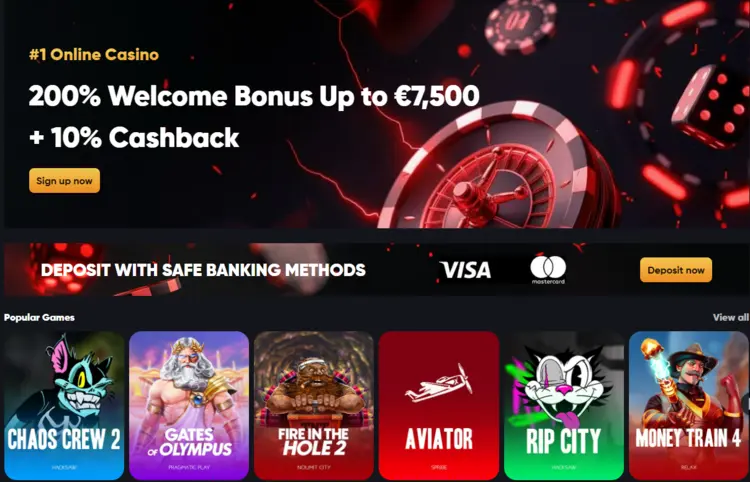The image size is (750, 482).
Task: Click the Rip City cat face artwork
Action: coord(564,386)
